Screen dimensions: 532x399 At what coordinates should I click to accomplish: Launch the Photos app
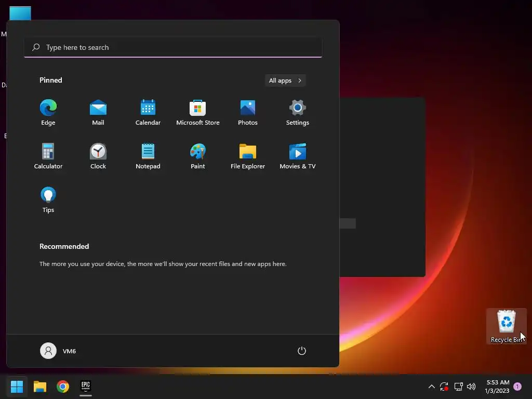click(x=248, y=113)
